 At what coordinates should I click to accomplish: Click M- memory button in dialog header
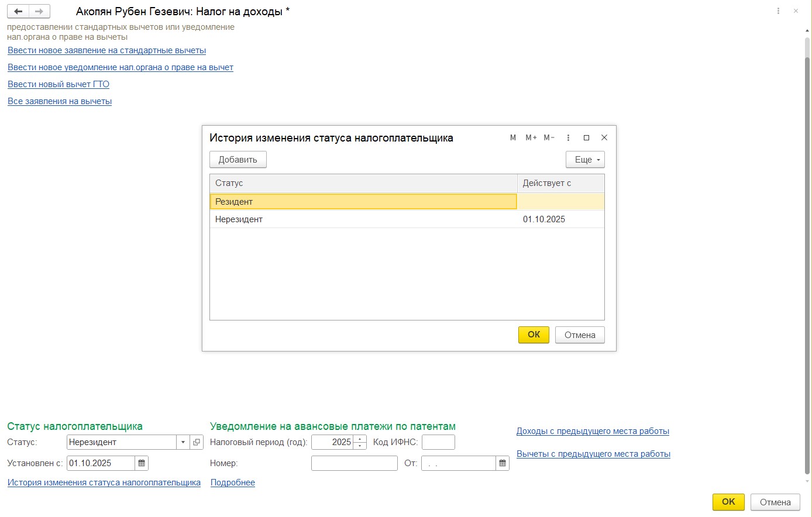click(549, 137)
